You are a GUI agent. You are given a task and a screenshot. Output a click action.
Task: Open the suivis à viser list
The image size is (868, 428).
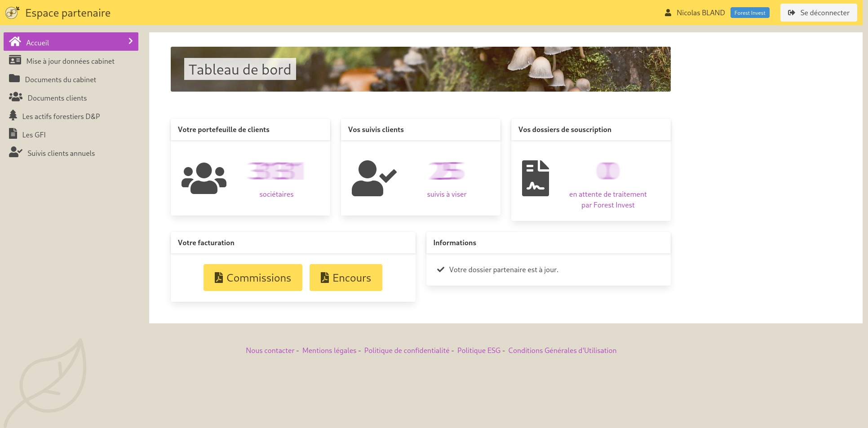point(447,194)
